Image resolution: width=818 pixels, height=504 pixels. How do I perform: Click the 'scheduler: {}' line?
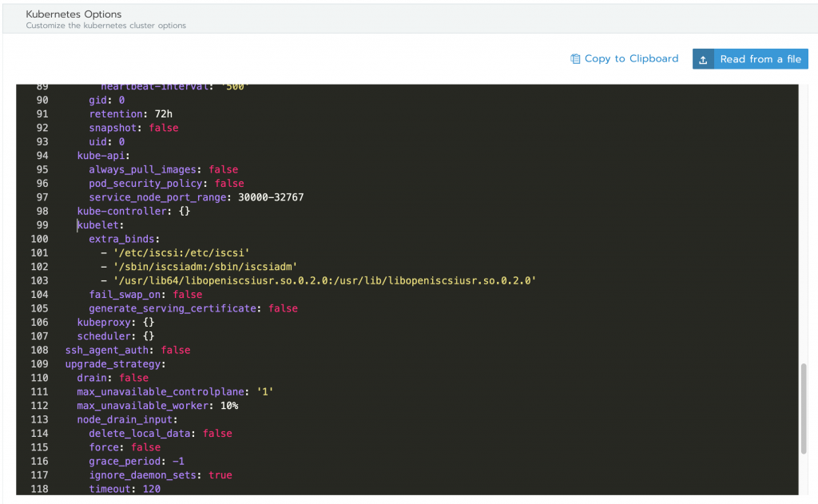pyautogui.click(x=116, y=336)
